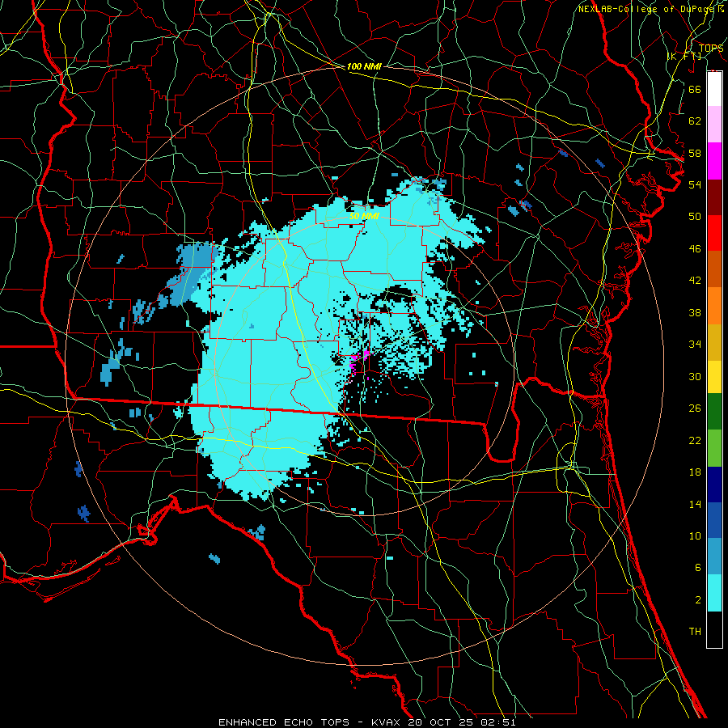Pick the magenta legend color band

714,161
